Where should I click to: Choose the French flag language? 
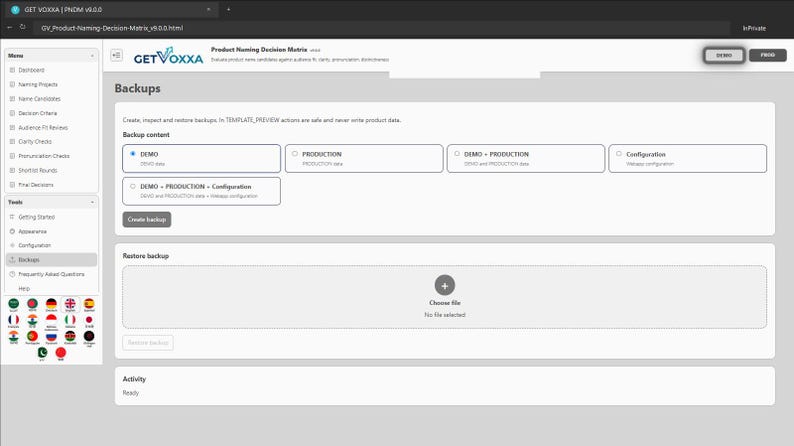[x=14, y=320]
